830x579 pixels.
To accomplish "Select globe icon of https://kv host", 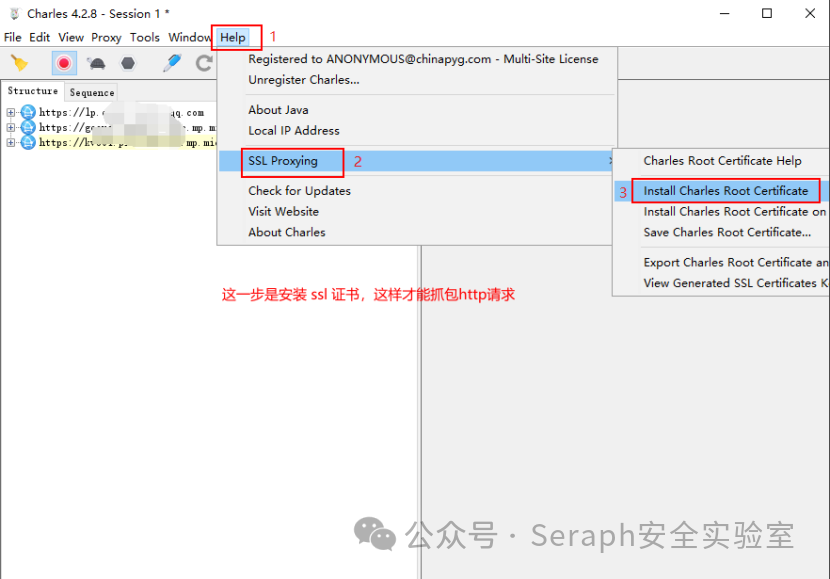I will coord(28,142).
